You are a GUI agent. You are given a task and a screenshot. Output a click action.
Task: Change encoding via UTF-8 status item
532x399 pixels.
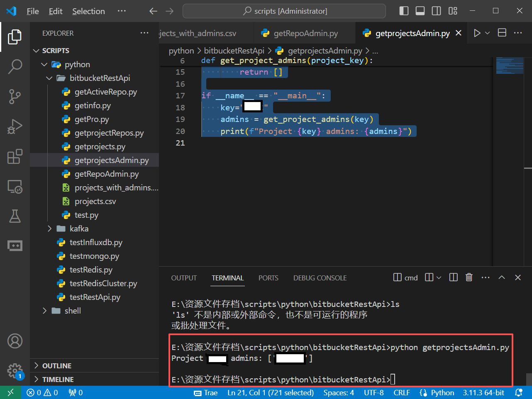(x=374, y=392)
